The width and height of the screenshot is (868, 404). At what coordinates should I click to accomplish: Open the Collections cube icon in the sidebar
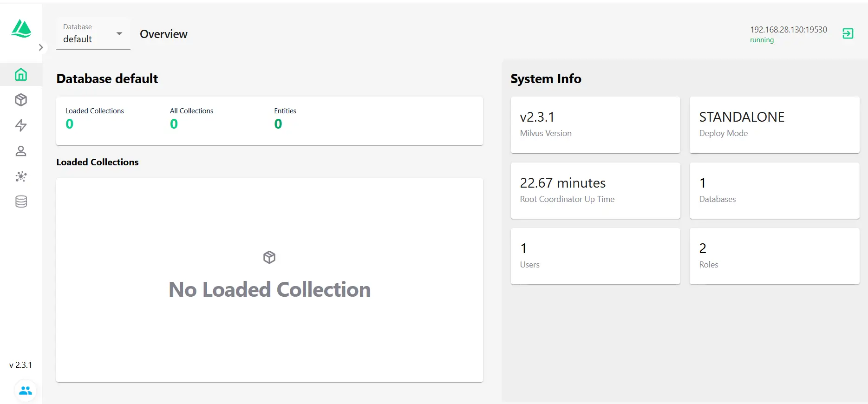tap(21, 100)
